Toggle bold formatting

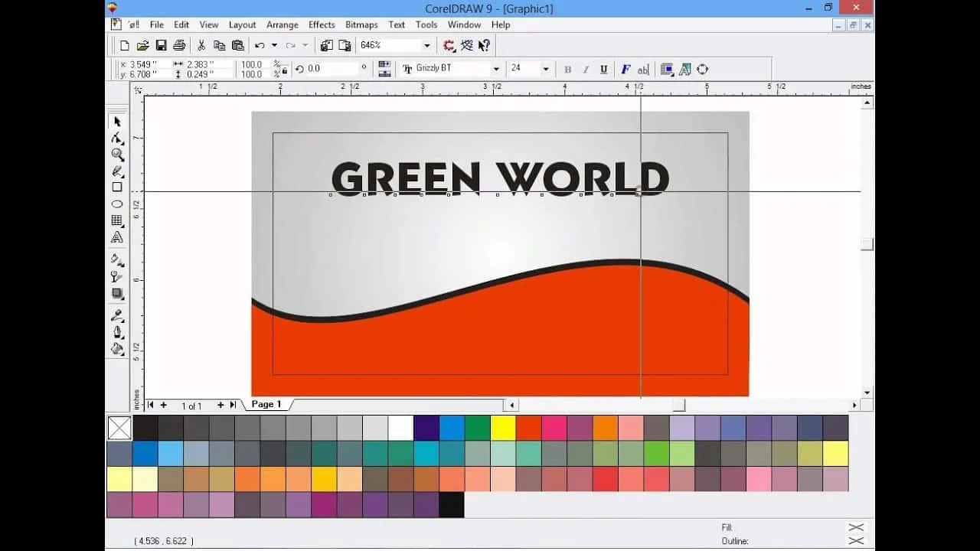pos(567,69)
